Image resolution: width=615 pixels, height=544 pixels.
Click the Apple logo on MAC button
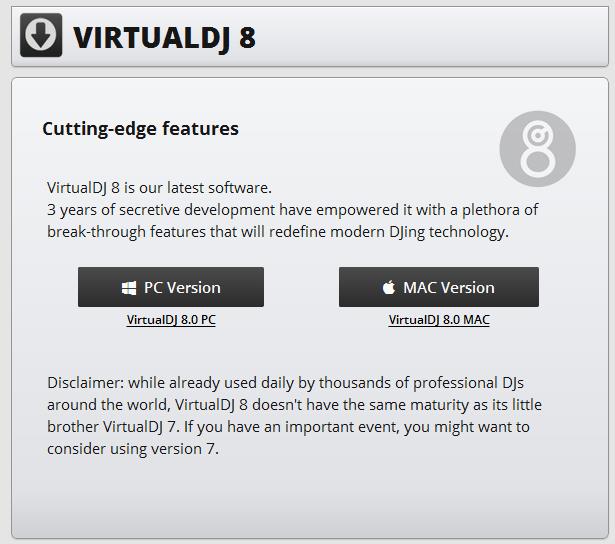pyautogui.click(x=389, y=288)
